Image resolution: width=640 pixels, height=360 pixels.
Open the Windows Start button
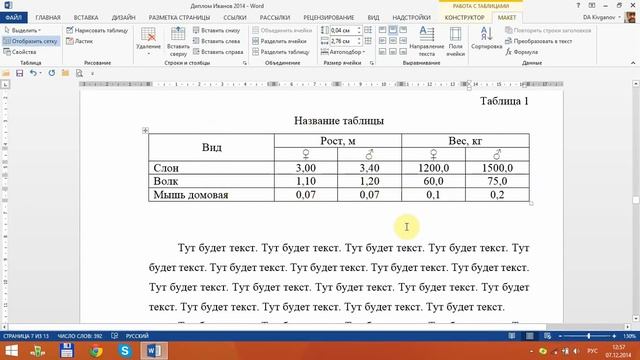click(x=11, y=351)
